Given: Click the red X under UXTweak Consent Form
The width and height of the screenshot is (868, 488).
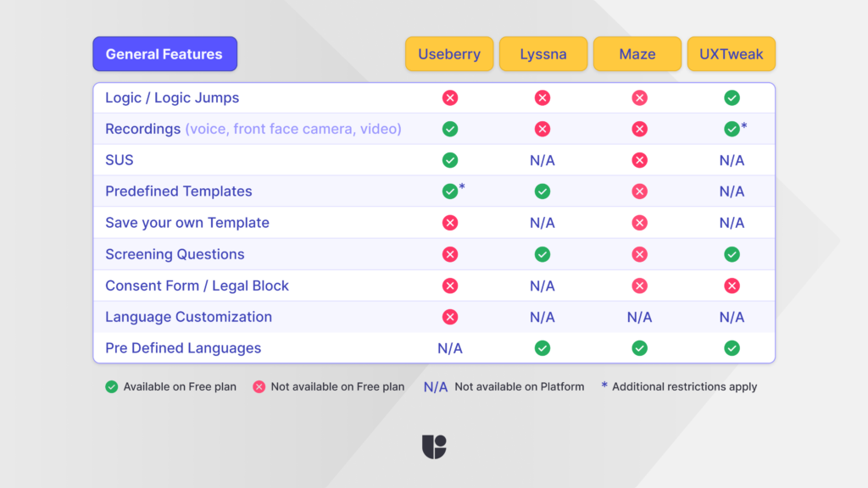Looking at the screenshot, I should [732, 286].
